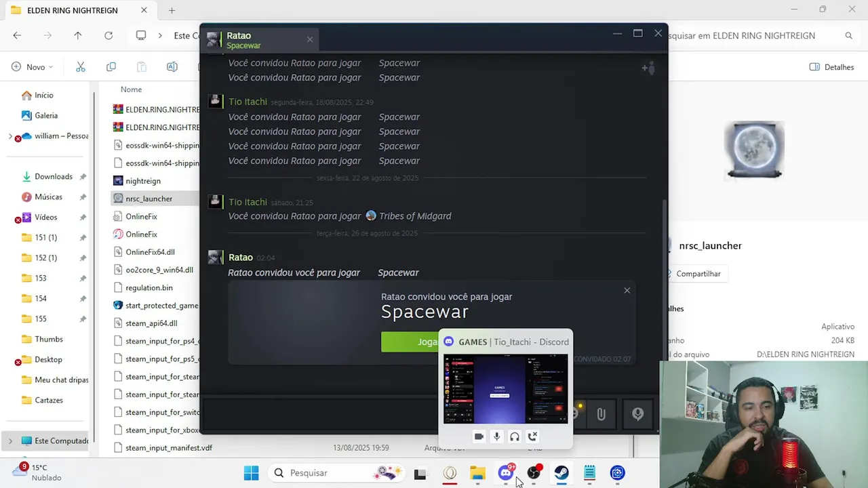Click Tio Itachi name above Tribes invite
The image size is (868, 488).
point(248,202)
